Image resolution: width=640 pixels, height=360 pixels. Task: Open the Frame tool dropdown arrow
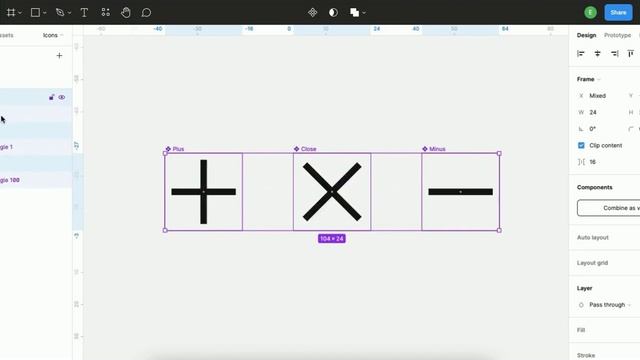[20, 13]
